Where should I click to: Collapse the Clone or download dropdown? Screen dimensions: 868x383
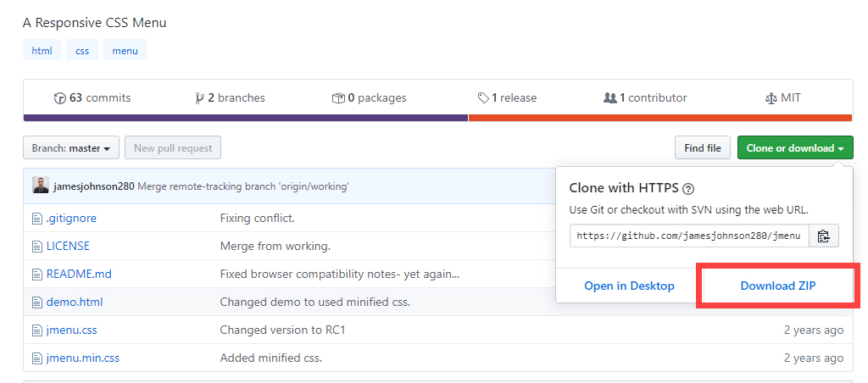coord(795,147)
